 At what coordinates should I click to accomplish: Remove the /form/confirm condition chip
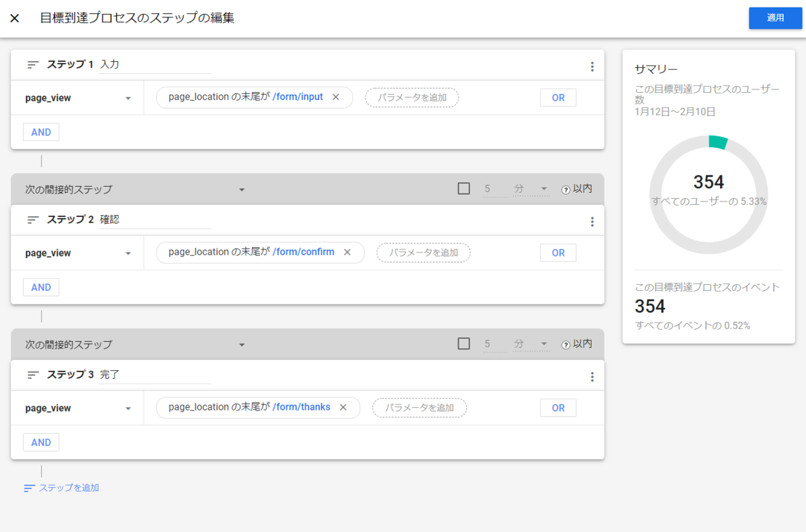point(347,253)
